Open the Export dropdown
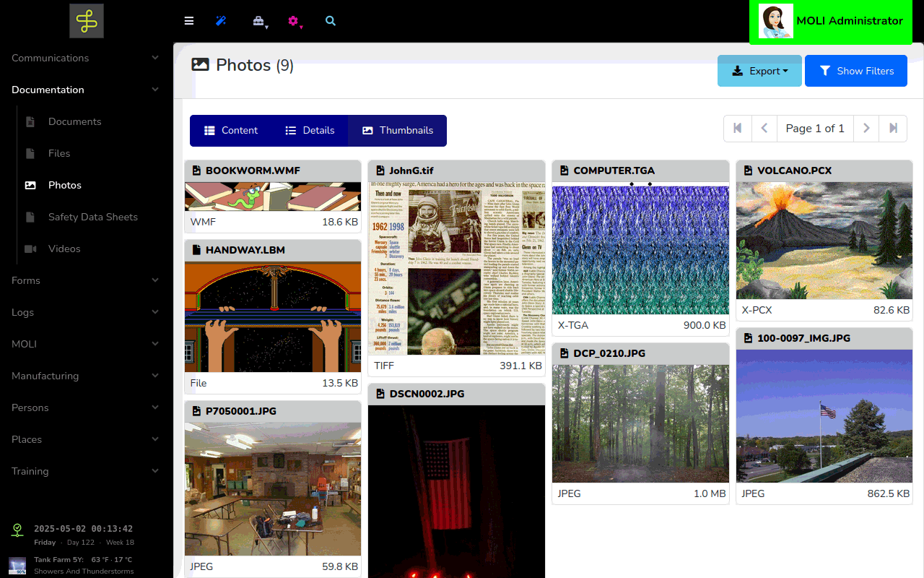 [x=759, y=71]
